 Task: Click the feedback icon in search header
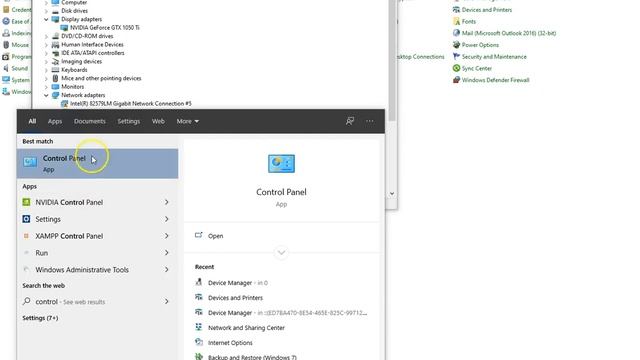[x=350, y=121]
